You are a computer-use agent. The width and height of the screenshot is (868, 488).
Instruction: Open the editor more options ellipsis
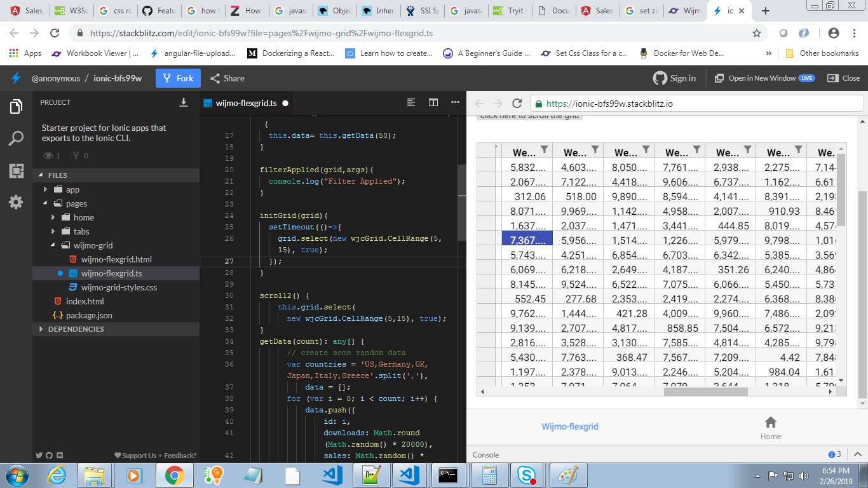coord(455,102)
